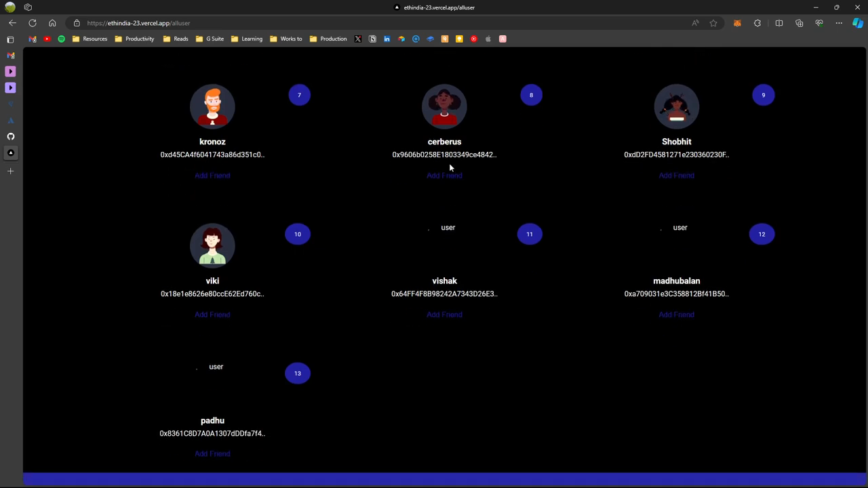Viewport: 868px width, 488px height.
Task: Switch to the Gmail vertical tab
Action: [10, 56]
